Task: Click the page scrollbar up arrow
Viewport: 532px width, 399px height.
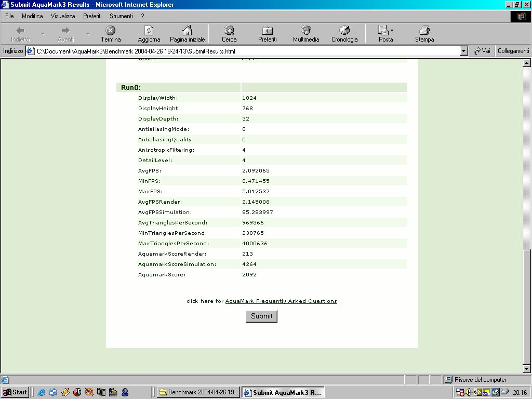Action: coord(526,63)
